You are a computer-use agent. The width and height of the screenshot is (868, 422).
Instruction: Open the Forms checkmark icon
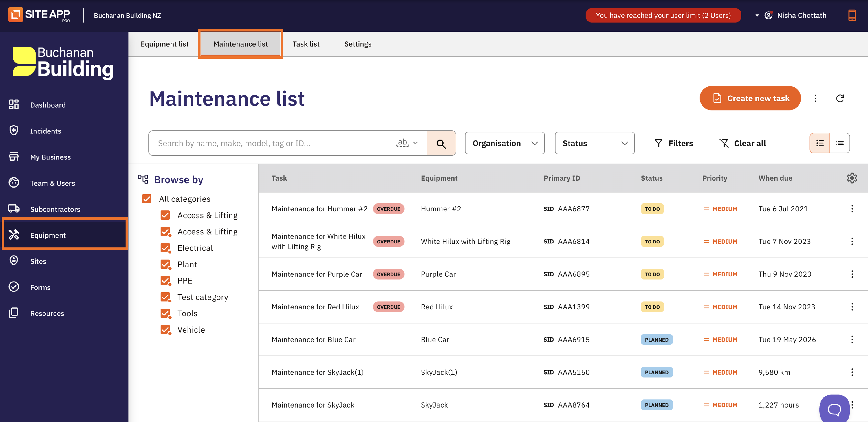pyautogui.click(x=14, y=287)
